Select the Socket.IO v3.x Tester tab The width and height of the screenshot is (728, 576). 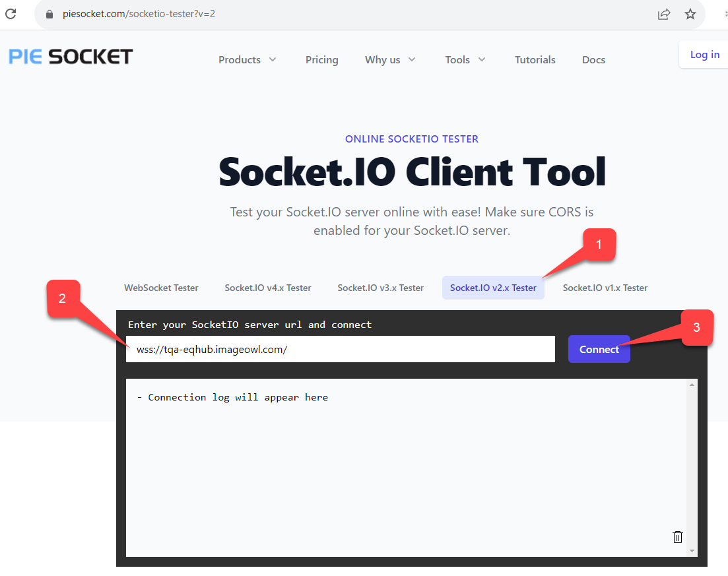pos(380,288)
